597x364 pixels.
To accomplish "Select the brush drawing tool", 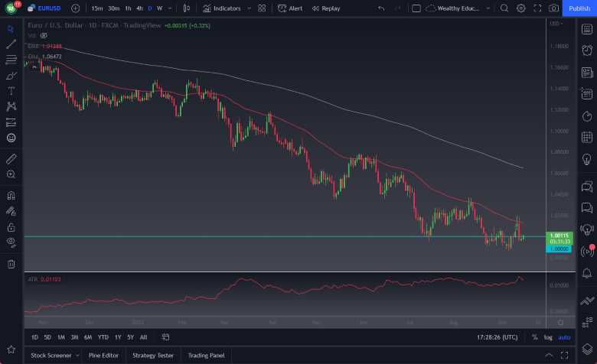I will [x=11, y=75].
